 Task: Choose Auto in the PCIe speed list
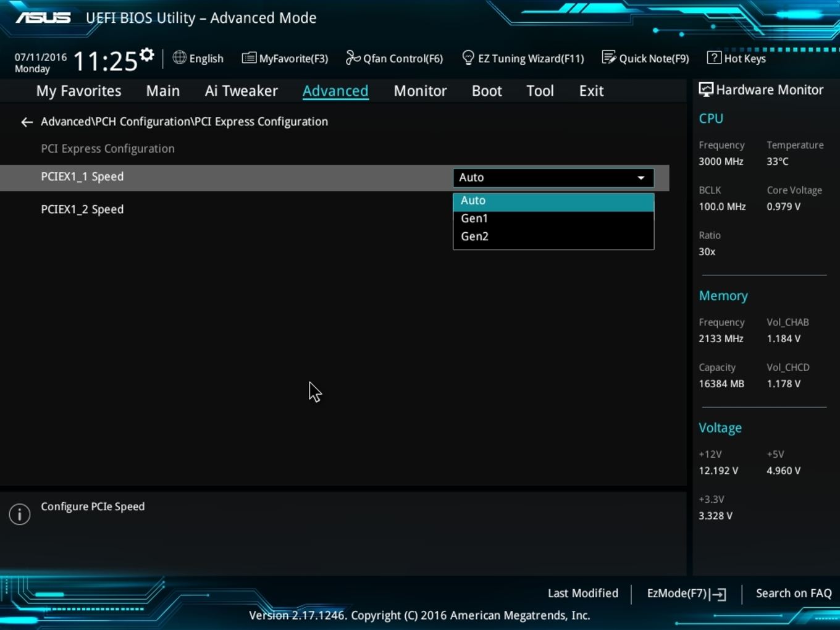point(553,201)
